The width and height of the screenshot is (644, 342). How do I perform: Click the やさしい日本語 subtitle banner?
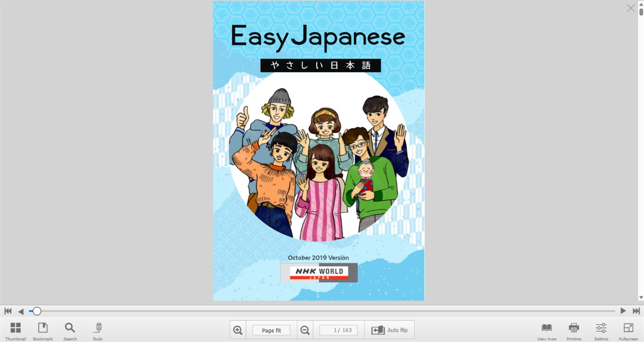coord(320,65)
